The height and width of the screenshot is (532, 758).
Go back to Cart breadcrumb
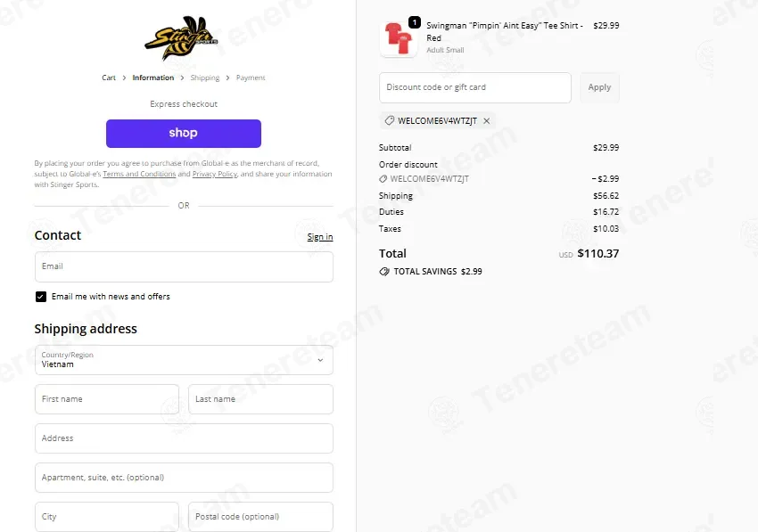(x=109, y=78)
